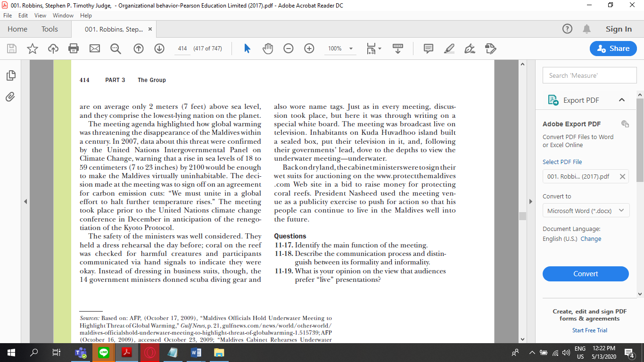644x362 pixels.
Task: Zoom out with minus icon
Action: [289, 49]
